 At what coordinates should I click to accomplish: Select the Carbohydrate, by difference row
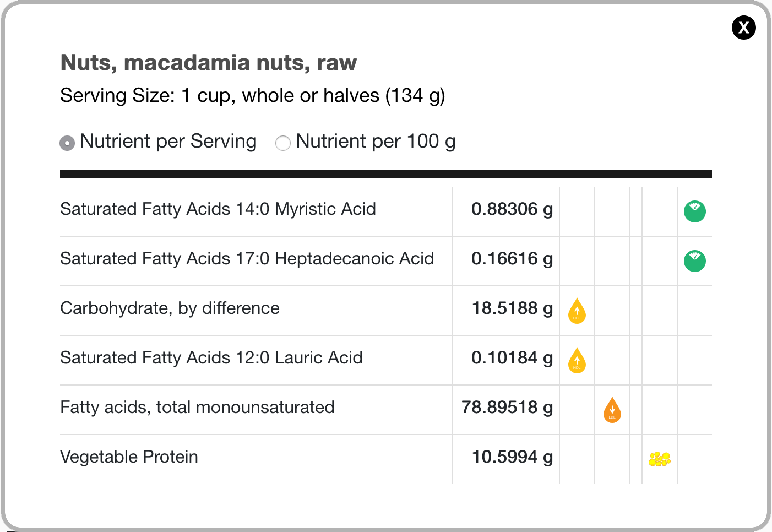170,308
